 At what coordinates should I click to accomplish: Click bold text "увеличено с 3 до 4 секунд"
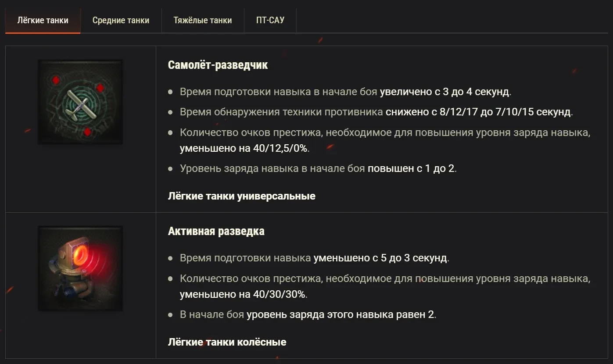click(445, 92)
